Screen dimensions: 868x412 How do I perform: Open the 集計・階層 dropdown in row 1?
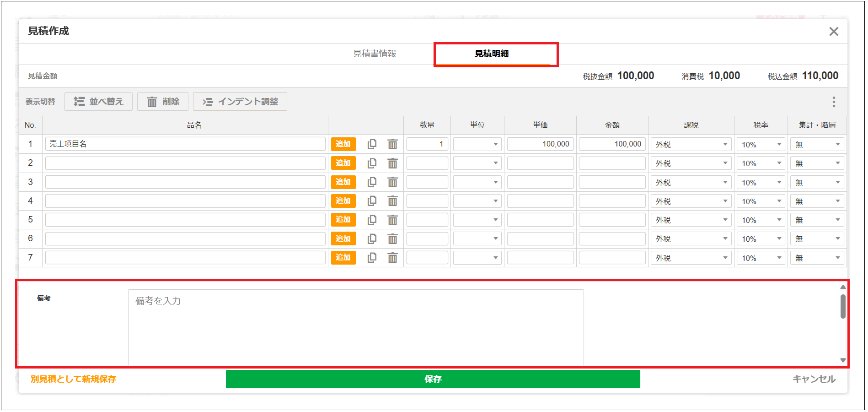817,144
